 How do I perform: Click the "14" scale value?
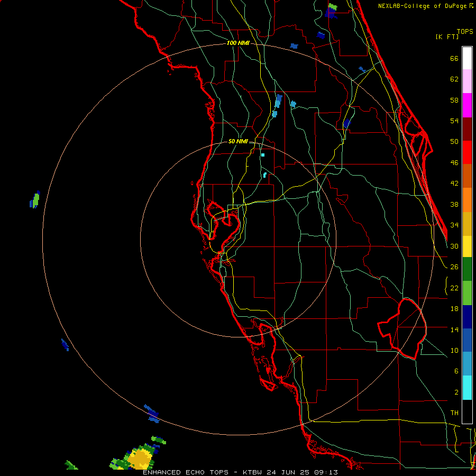pos(454,329)
